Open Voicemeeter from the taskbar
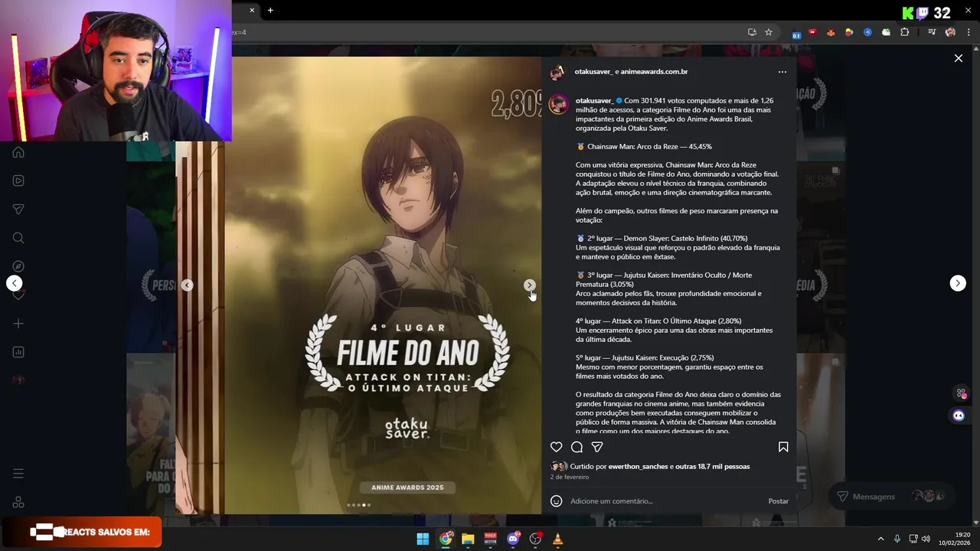Viewport: 980px width, 551px height. [490, 539]
